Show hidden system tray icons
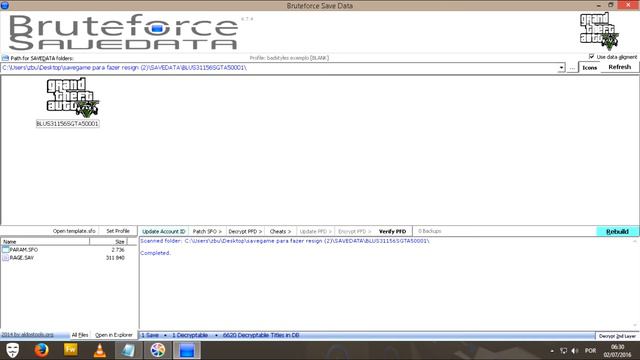640x360 pixels. coord(552,351)
